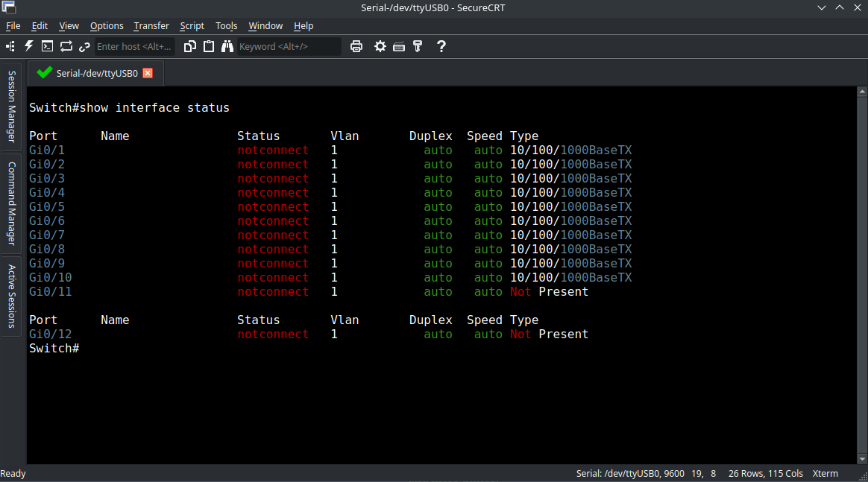Click the Print icon

[356, 46]
